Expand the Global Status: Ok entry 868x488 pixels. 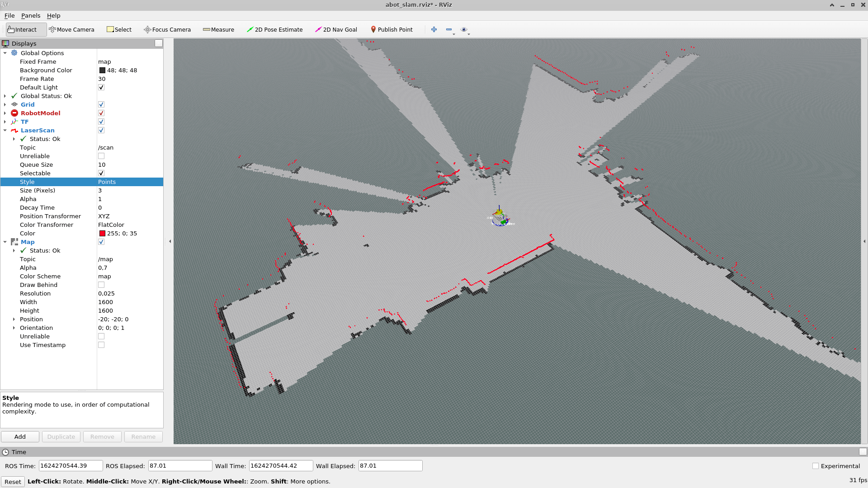[5, 96]
